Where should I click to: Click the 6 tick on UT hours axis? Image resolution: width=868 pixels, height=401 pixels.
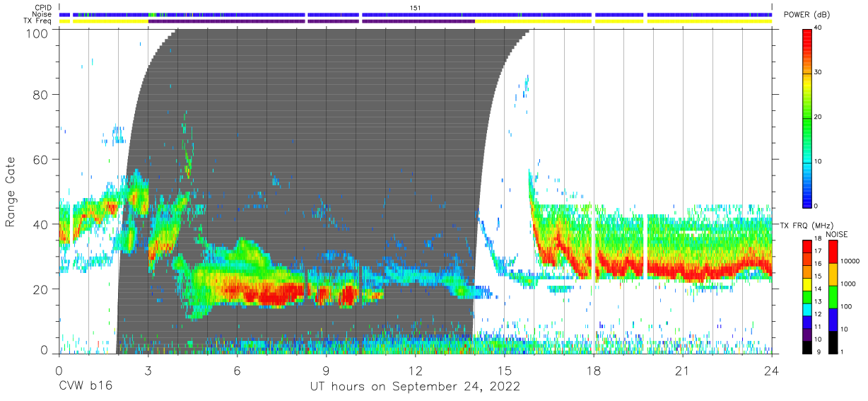pyautogui.click(x=237, y=371)
